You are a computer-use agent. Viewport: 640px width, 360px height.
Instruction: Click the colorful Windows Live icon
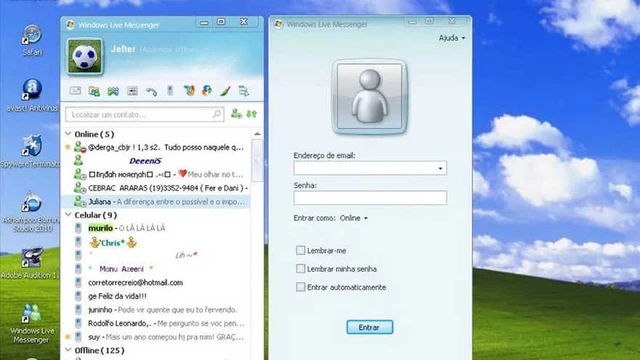[x=207, y=91]
